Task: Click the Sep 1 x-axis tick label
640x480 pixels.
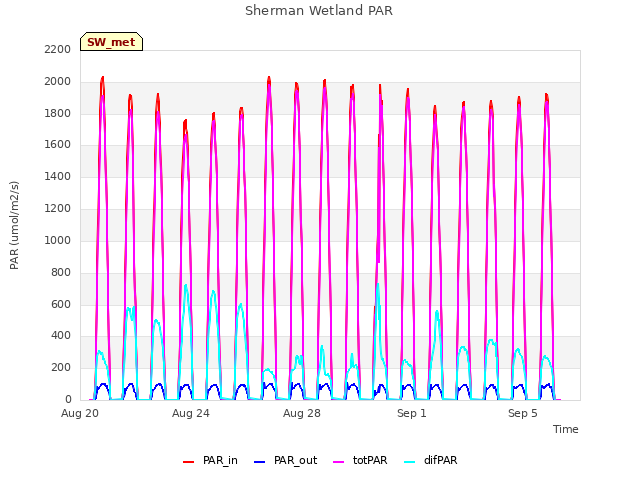Action: click(411, 413)
